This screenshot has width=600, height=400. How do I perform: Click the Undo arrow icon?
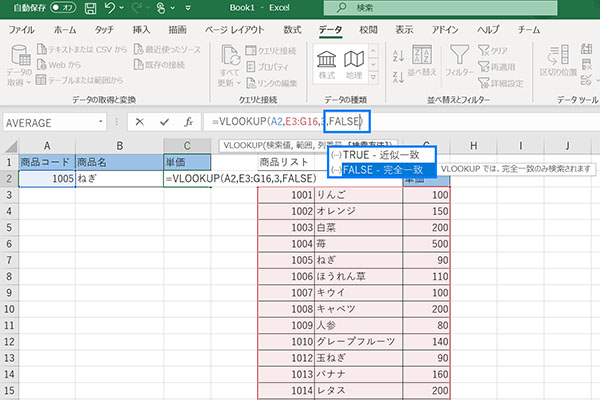pos(115,9)
